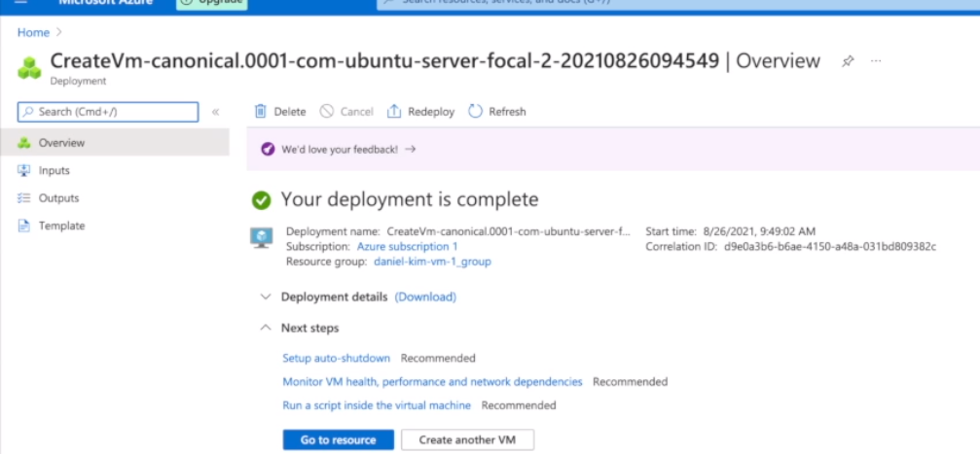The image size is (980, 454).
Task: Click the We'd love your feedback text
Action: (x=340, y=150)
